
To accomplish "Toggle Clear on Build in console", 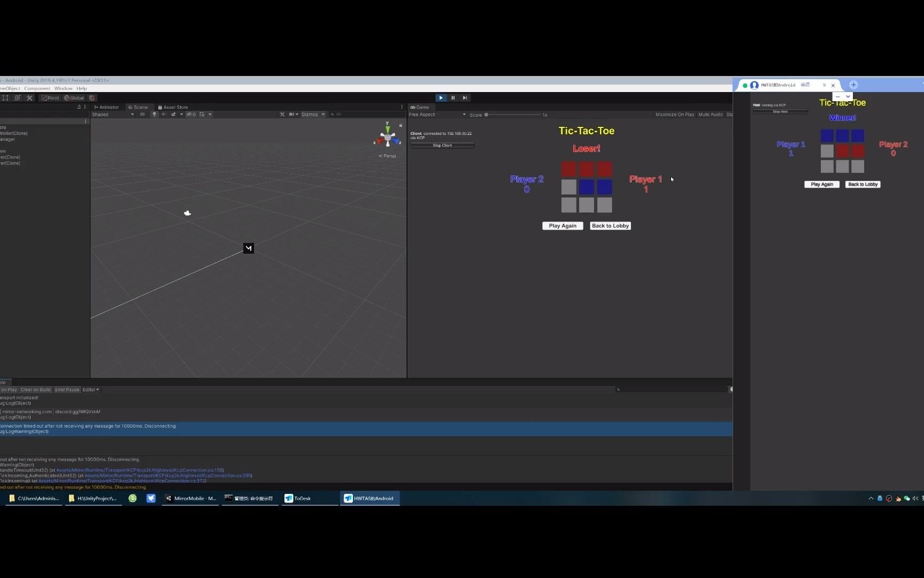I will point(35,390).
